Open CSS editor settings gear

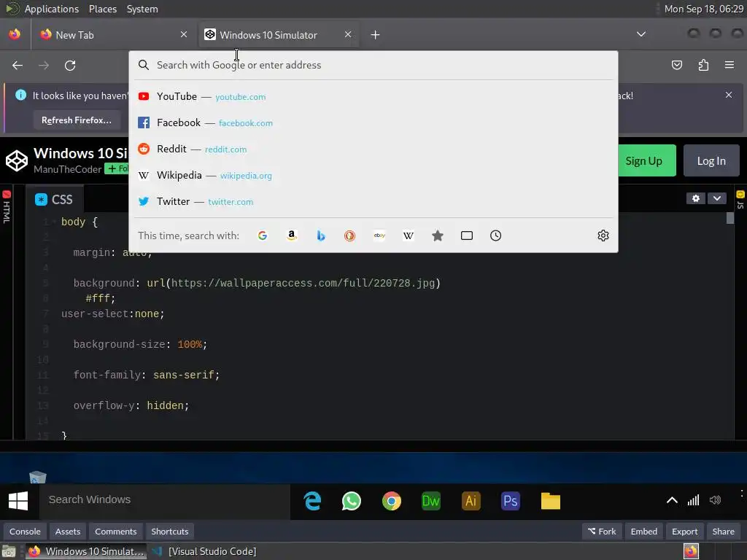(695, 198)
